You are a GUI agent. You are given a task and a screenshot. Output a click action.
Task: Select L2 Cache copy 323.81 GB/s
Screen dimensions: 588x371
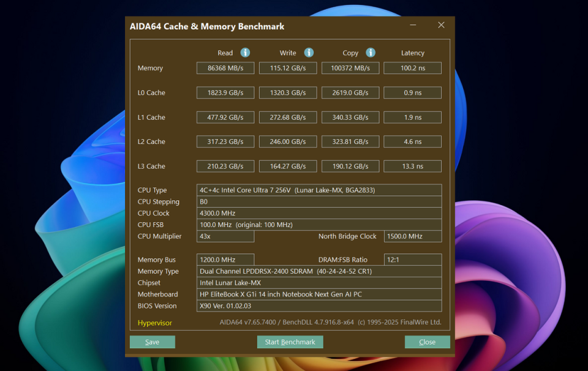point(350,141)
